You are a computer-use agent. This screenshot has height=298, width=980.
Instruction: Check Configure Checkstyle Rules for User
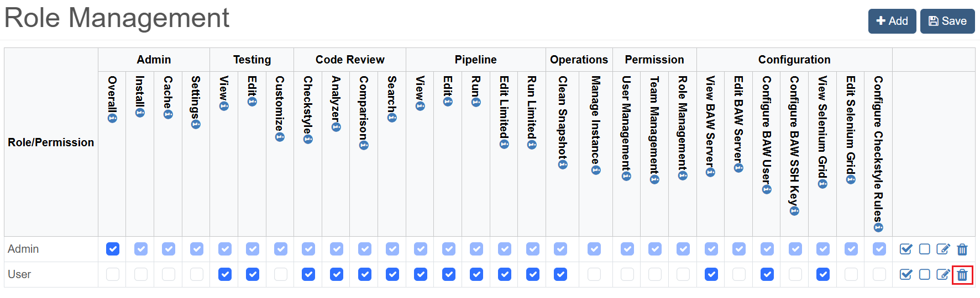(x=879, y=274)
